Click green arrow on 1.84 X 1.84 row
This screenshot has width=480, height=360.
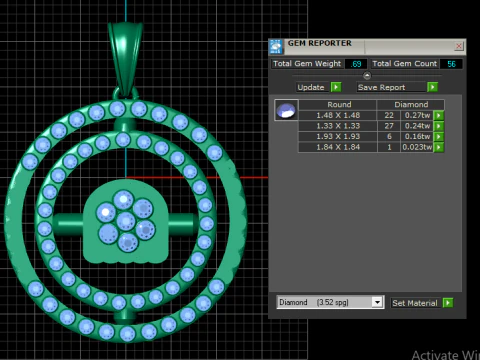click(x=439, y=147)
